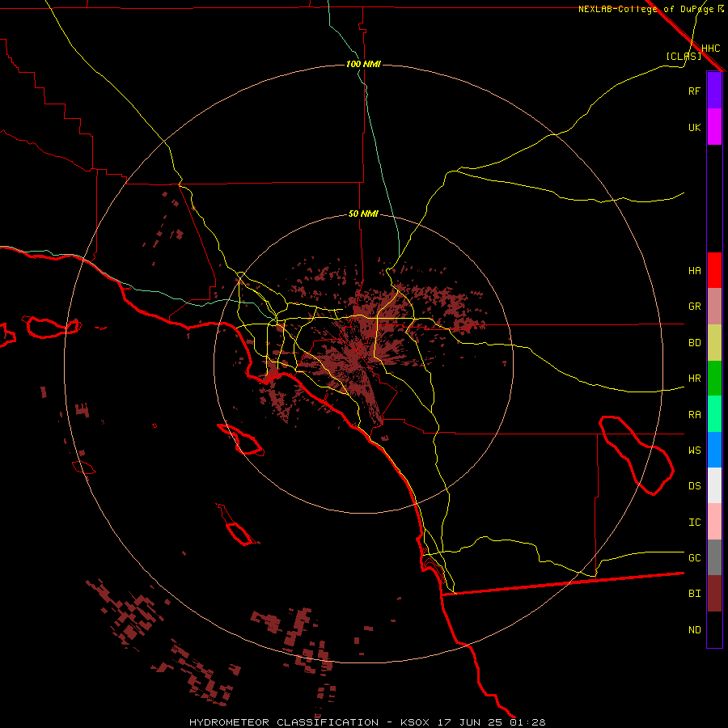728x728 pixels.
Task: Click the ND black legend swatch
Action: click(x=714, y=629)
